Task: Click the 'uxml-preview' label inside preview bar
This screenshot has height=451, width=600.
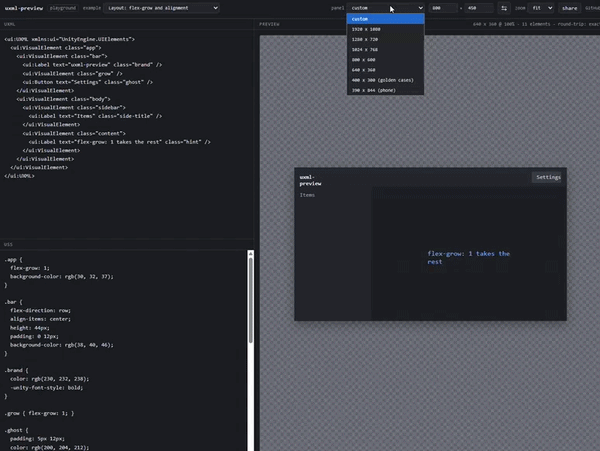Action: pos(310,180)
